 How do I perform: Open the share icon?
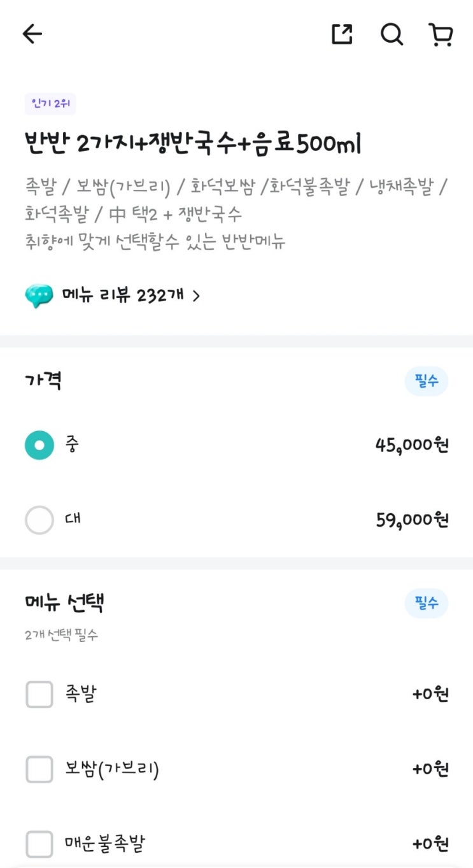pyautogui.click(x=342, y=34)
